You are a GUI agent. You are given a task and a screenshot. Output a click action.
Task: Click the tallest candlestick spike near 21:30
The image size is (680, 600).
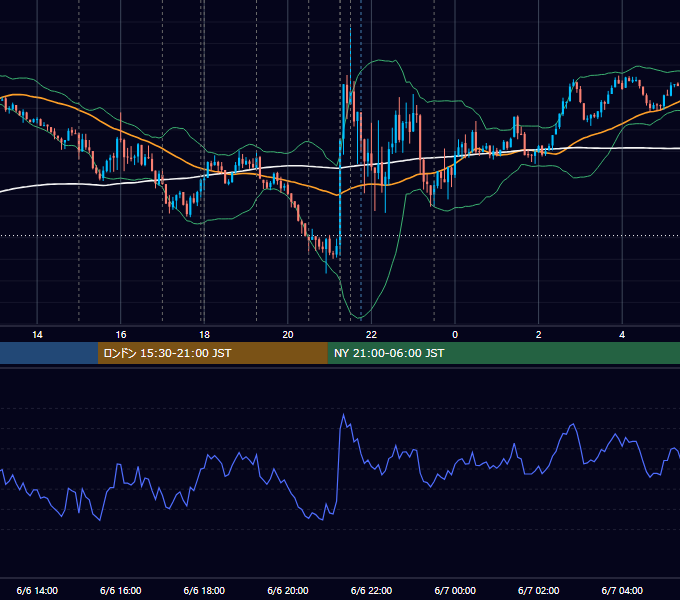click(x=350, y=65)
